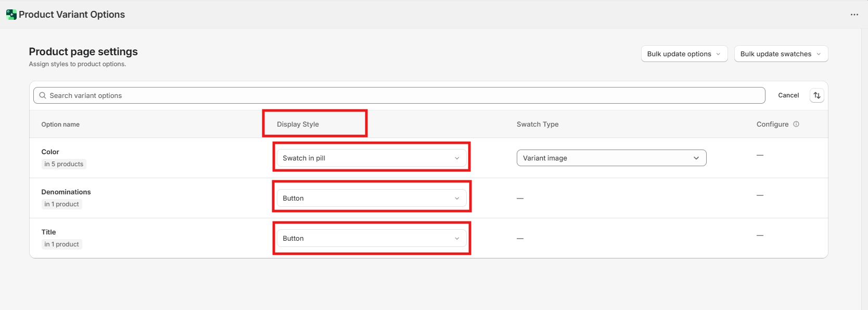Click the 'in 5 products' badge under Color
The image size is (868, 310).
tap(63, 164)
